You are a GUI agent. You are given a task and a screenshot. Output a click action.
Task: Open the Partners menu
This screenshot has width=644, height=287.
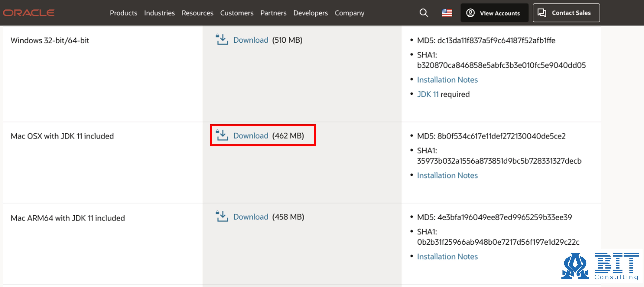pyautogui.click(x=273, y=13)
